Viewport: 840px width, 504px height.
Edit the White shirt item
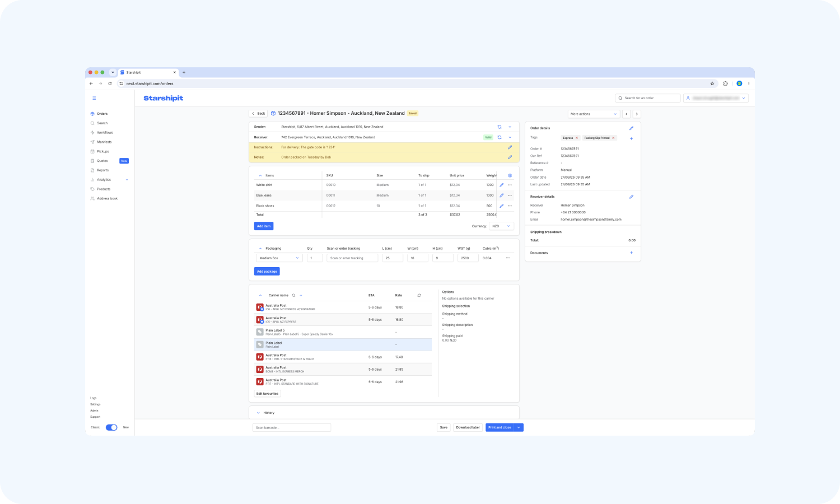(502, 185)
